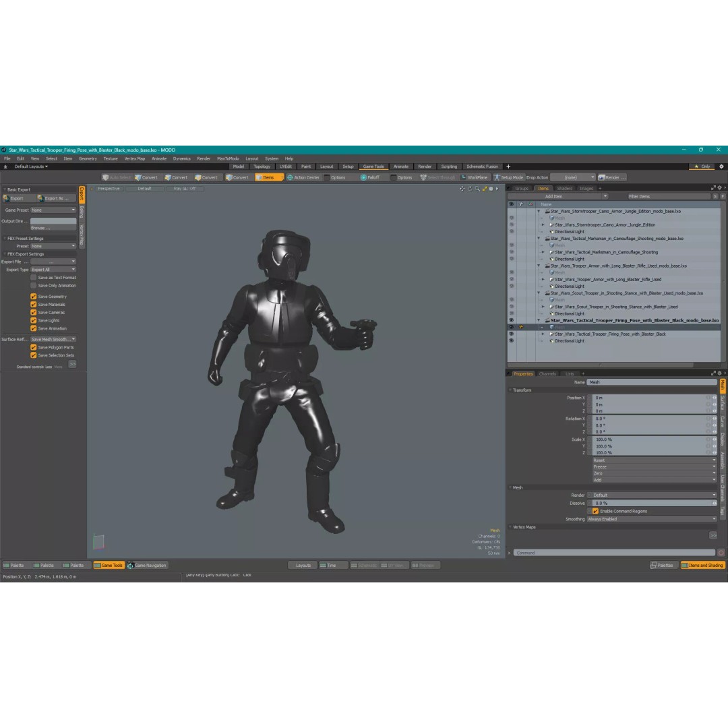This screenshot has width=728, height=728.
Task: Open the Texture menu
Action: 111,159
